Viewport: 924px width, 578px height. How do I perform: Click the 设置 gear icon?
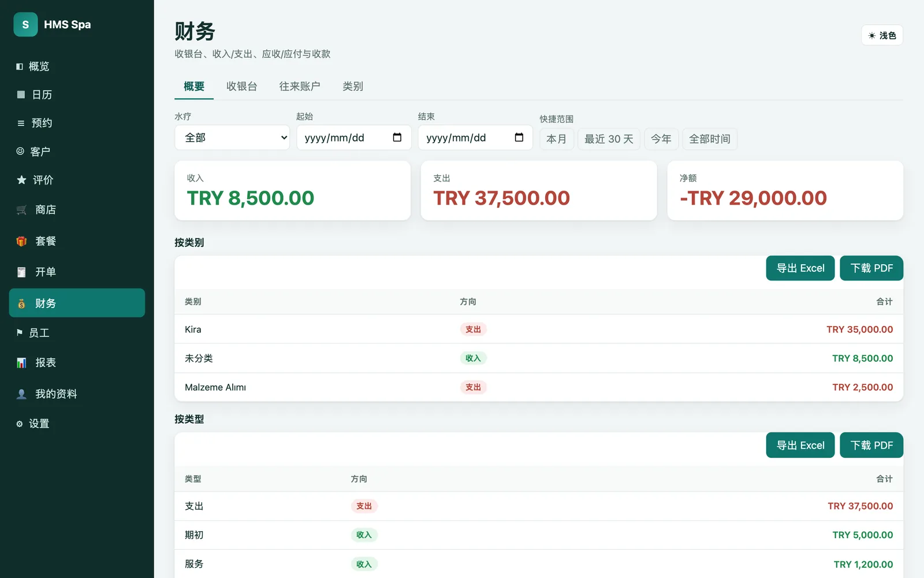[20, 424]
